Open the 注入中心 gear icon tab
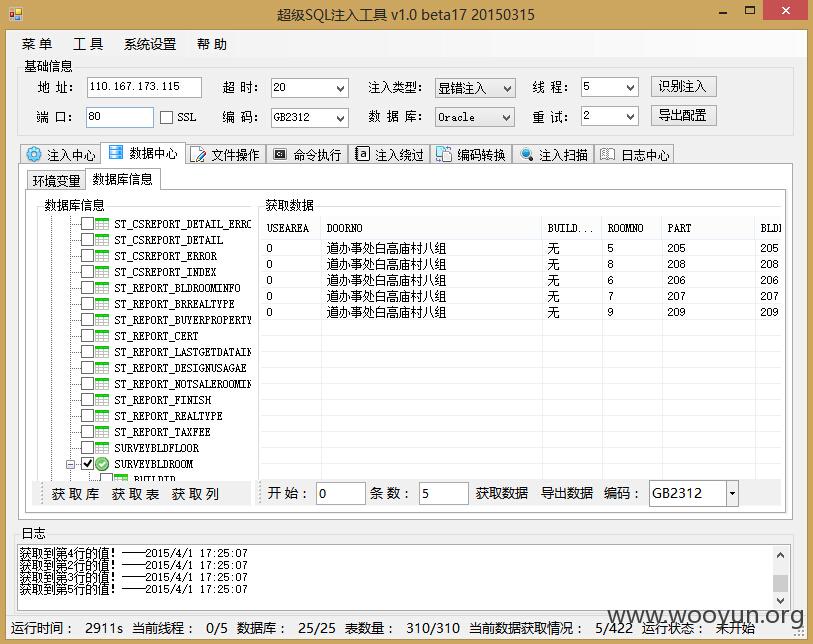Image resolution: width=813 pixels, height=644 pixels. click(x=34, y=155)
